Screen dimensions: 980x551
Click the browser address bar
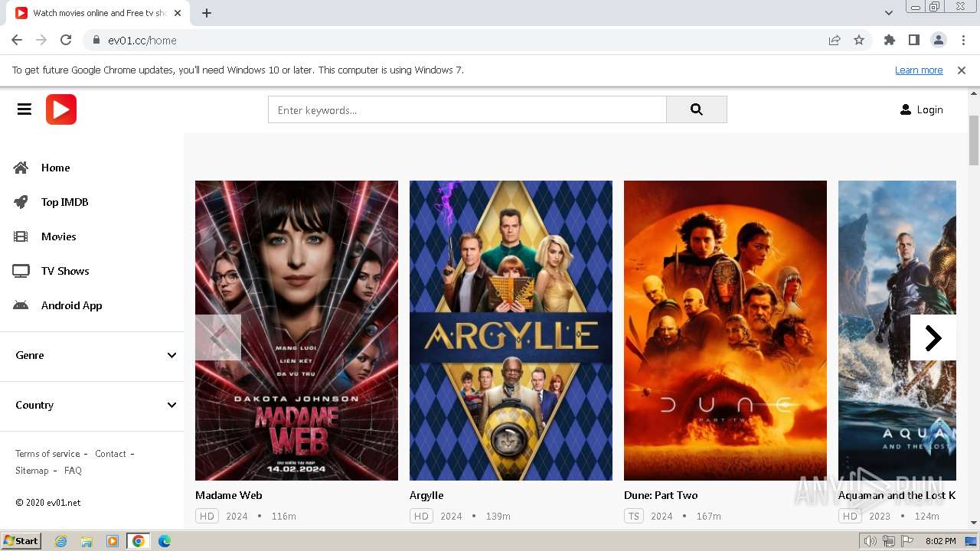[x=459, y=40]
